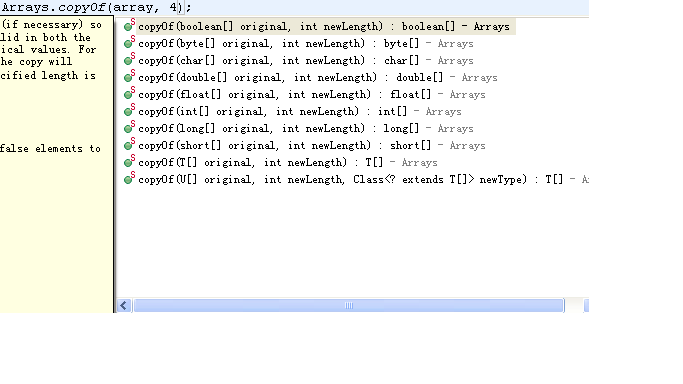Click the method icon beside copyOf(float[])
683x384 pixels.
[129, 94]
